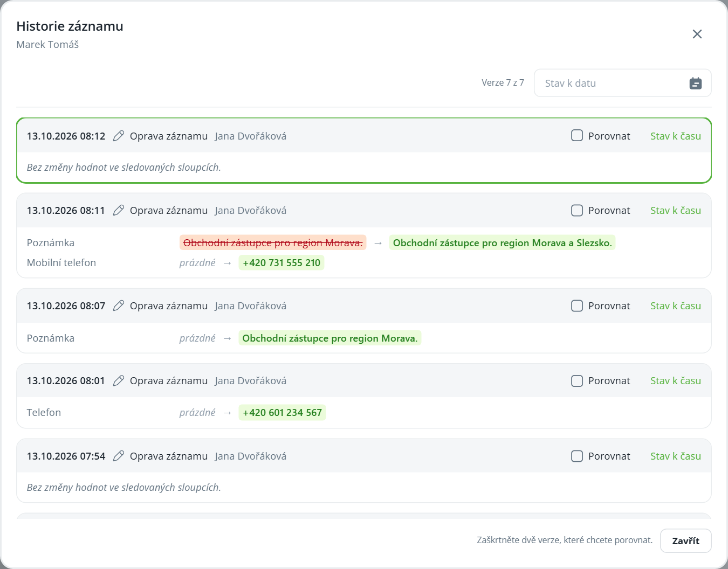728x569 pixels.
Task: Show Stav k času for the 08:07 version
Action: click(675, 306)
